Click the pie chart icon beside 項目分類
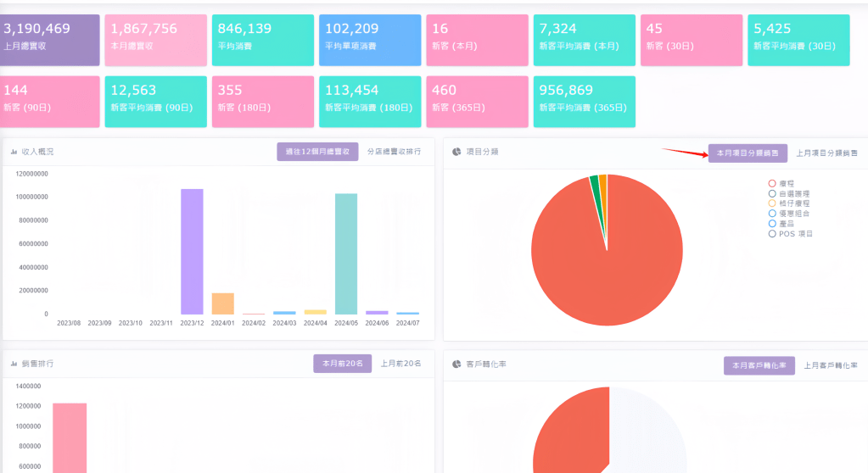 pos(456,152)
